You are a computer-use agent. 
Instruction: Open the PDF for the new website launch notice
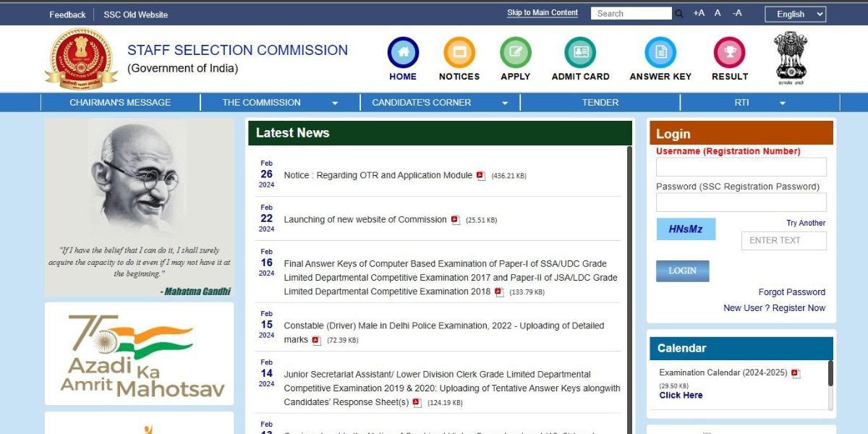coord(454,219)
